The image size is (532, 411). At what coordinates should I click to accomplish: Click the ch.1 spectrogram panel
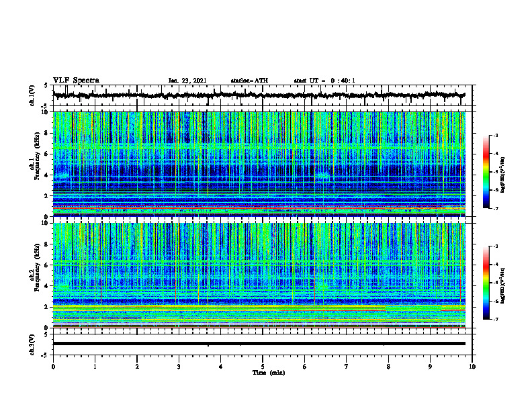tap(259, 164)
